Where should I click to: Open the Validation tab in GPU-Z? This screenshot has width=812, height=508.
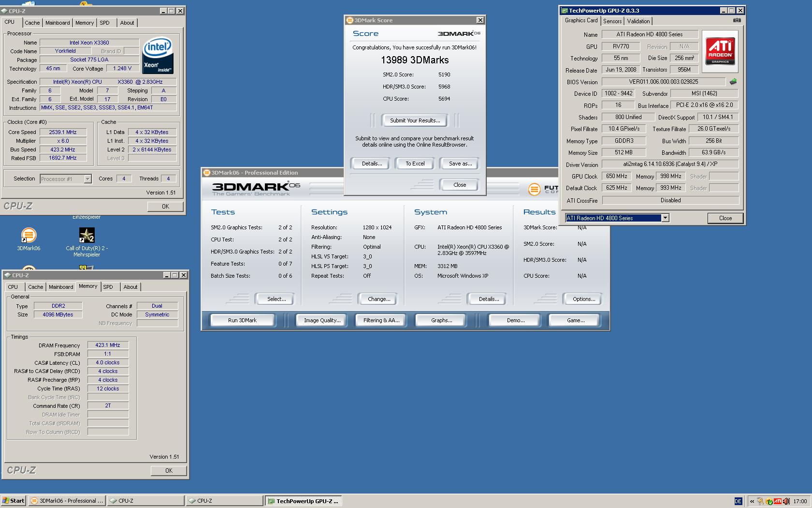click(638, 21)
